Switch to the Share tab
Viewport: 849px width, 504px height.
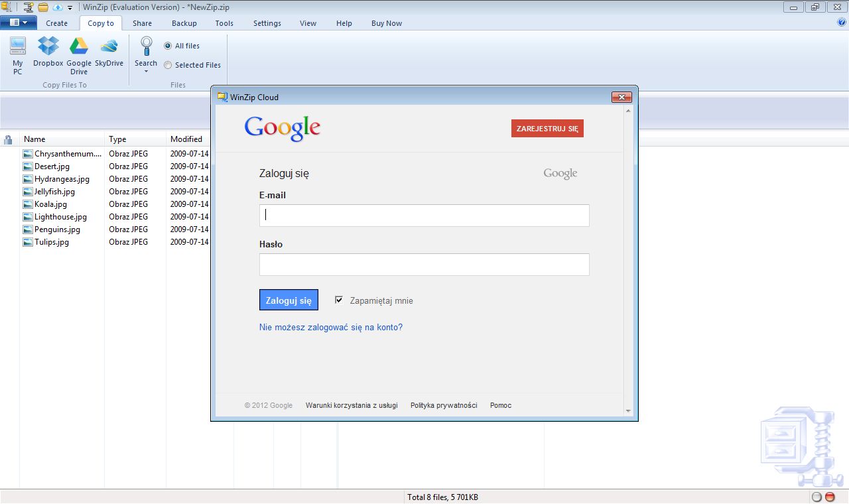click(x=142, y=23)
